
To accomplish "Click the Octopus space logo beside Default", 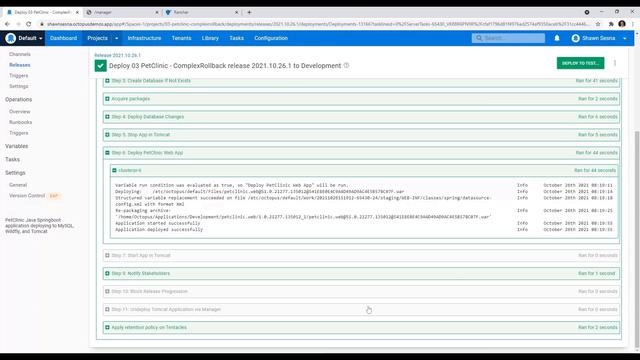I will 11,38.
